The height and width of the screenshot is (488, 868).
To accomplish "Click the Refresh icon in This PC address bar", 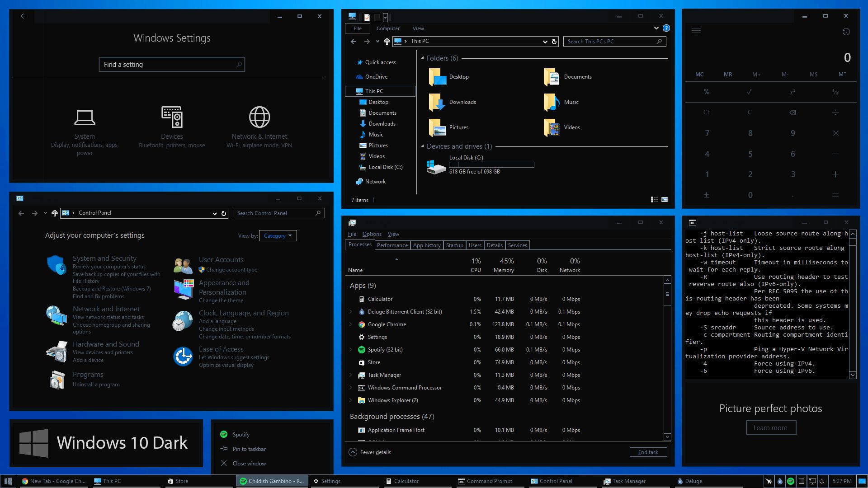I will pos(554,42).
